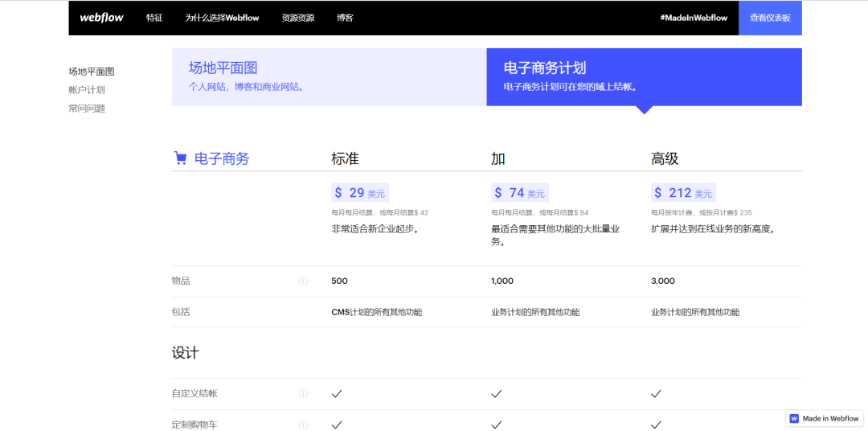Click the 高级 checkmark for 自定义结帐
868x431 pixels.
pos(656,394)
